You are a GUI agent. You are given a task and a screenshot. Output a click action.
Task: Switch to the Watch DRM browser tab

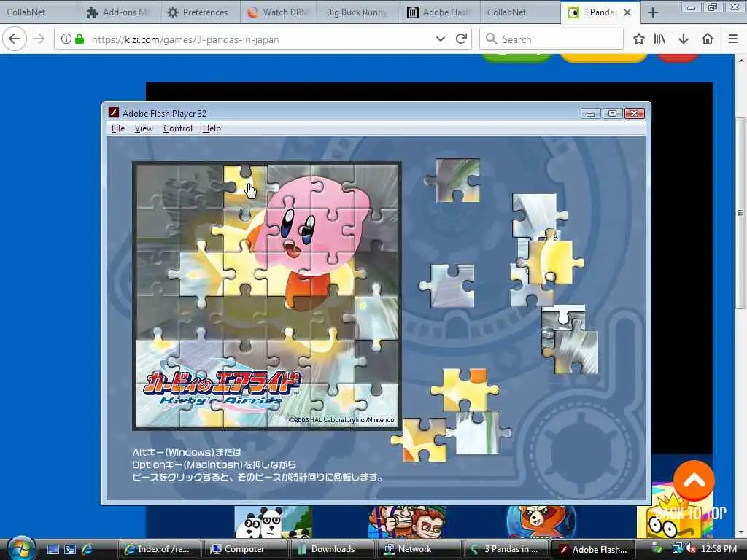coord(280,12)
